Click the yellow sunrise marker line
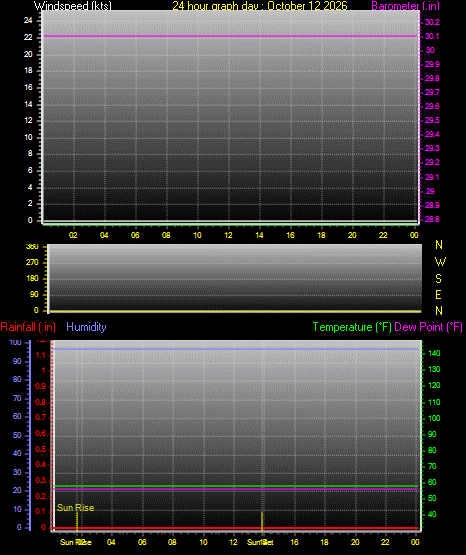The height and width of the screenshot is (555, 466). 77,521
